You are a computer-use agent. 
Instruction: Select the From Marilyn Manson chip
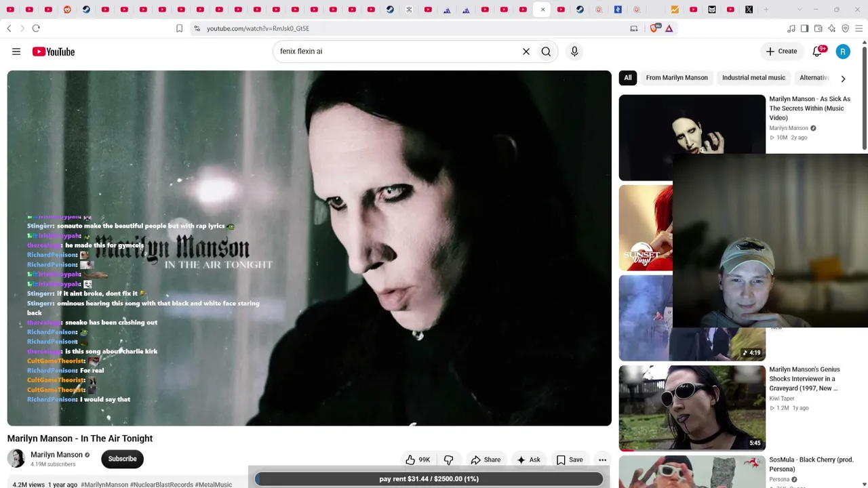[677, 78]
